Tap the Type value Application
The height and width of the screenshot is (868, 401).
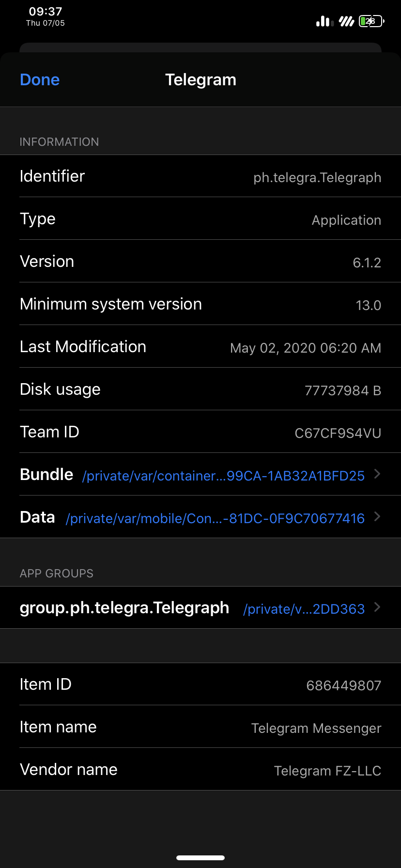tap(346, 220)
